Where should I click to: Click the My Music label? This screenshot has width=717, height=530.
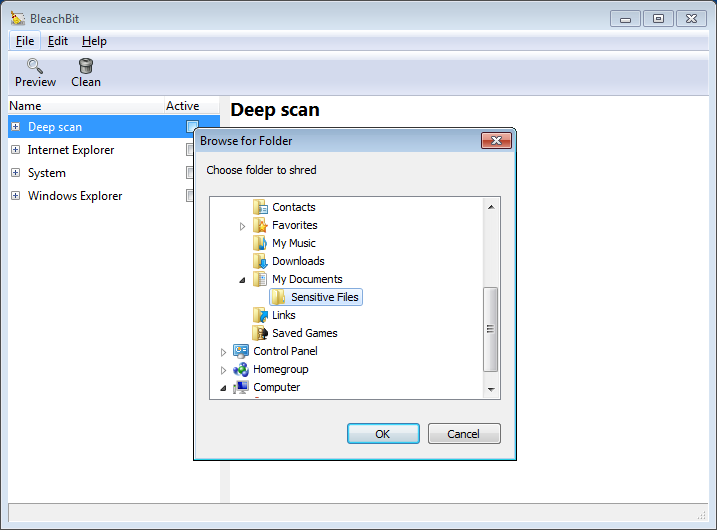point(294,243)
